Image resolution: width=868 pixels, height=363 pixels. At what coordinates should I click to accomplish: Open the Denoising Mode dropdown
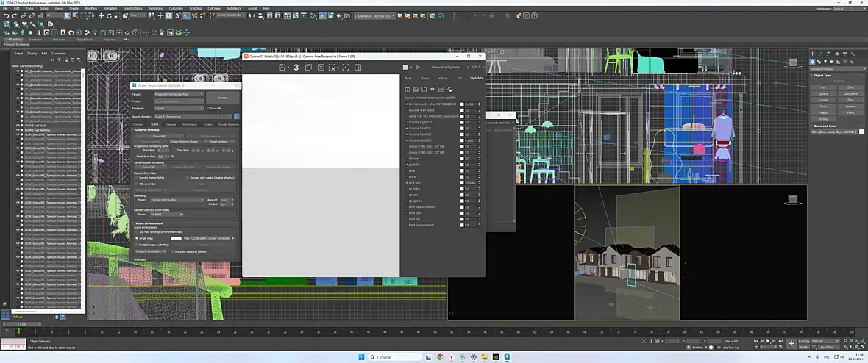(177, 200)
